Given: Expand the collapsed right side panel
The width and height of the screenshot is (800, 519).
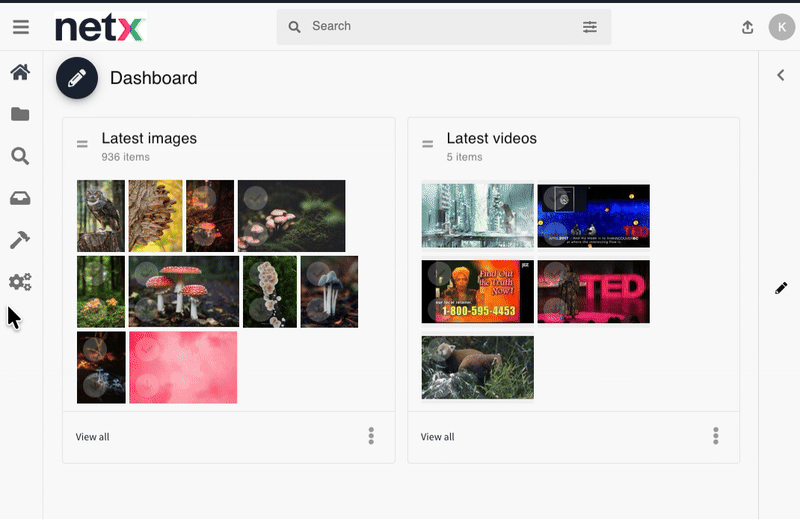Looking at the screenshot, I should pos(780,76).
